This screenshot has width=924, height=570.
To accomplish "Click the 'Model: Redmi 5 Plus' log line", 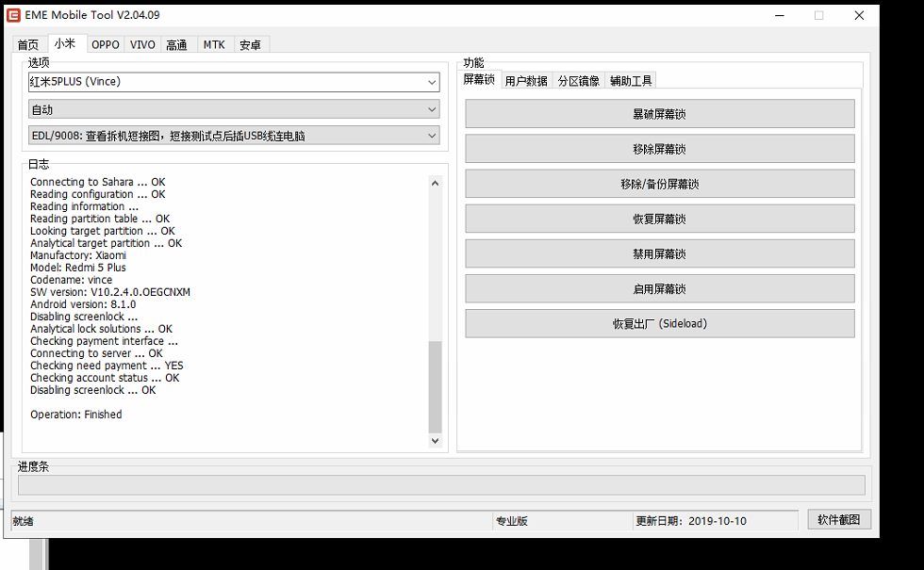I will tap(77, 268).
